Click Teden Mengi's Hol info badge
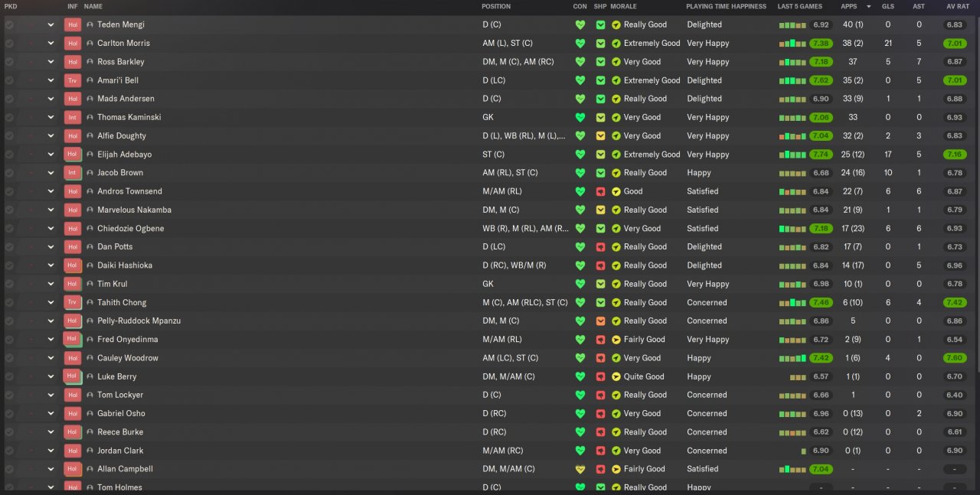Image resolution: width=980 pixels, height=495 pixels. pos(73,24)
